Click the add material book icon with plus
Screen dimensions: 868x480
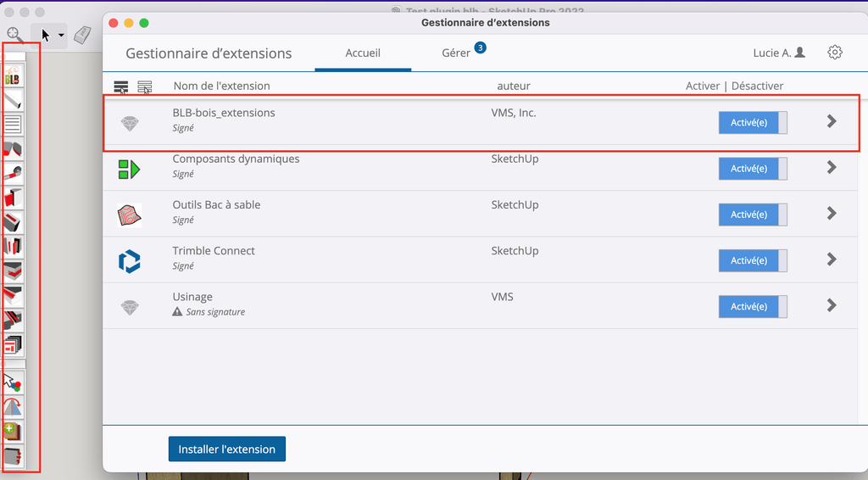point(13,432)
